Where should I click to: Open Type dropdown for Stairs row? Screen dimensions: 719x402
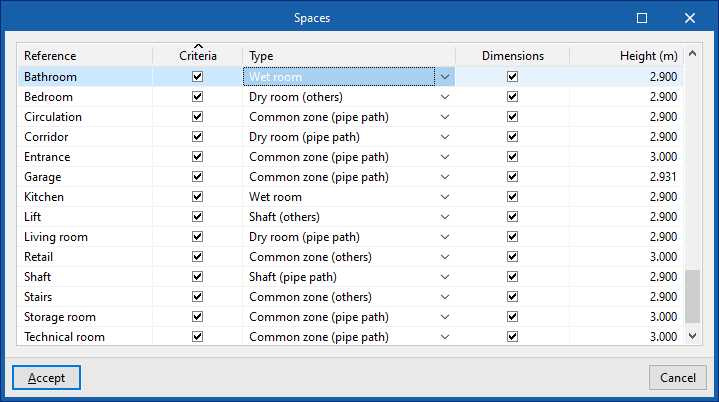(445, 297)
